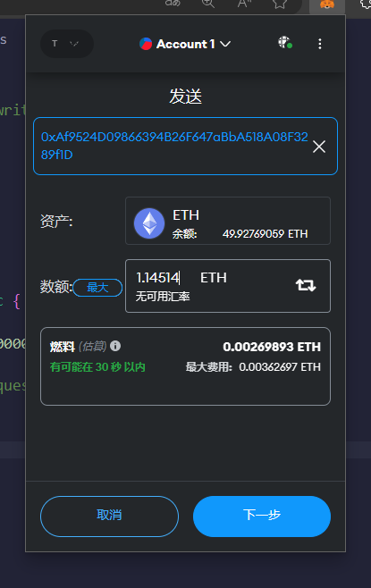371x588 pixels.
Task: Click the connected site globe status icon
Action: (x=285, y=42)
